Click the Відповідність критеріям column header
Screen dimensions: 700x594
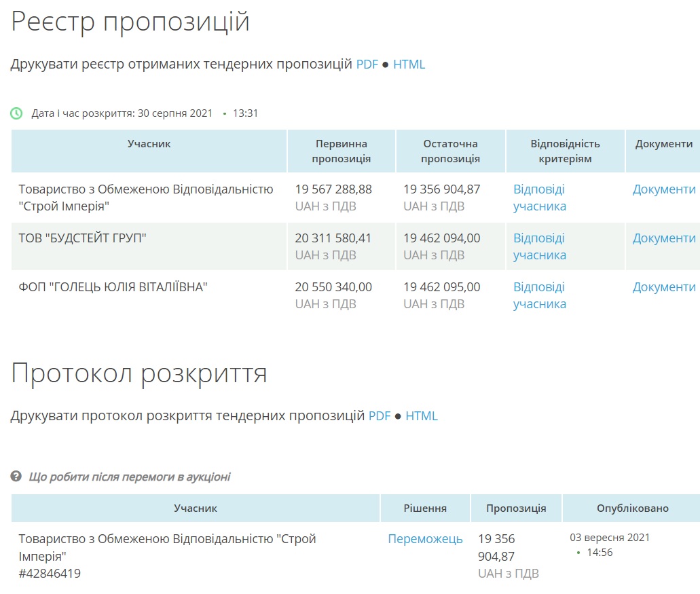(565, 151)
